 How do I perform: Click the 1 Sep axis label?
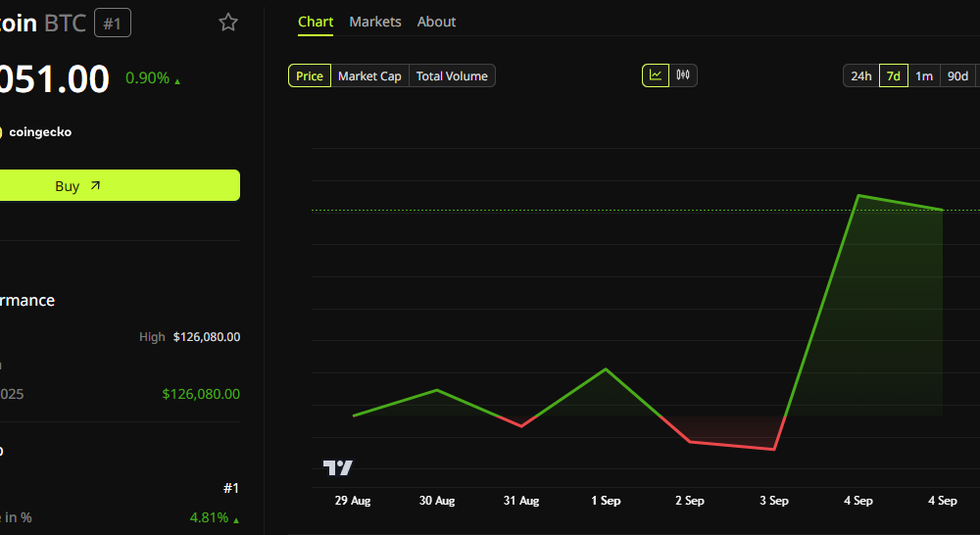coord(606,501)
